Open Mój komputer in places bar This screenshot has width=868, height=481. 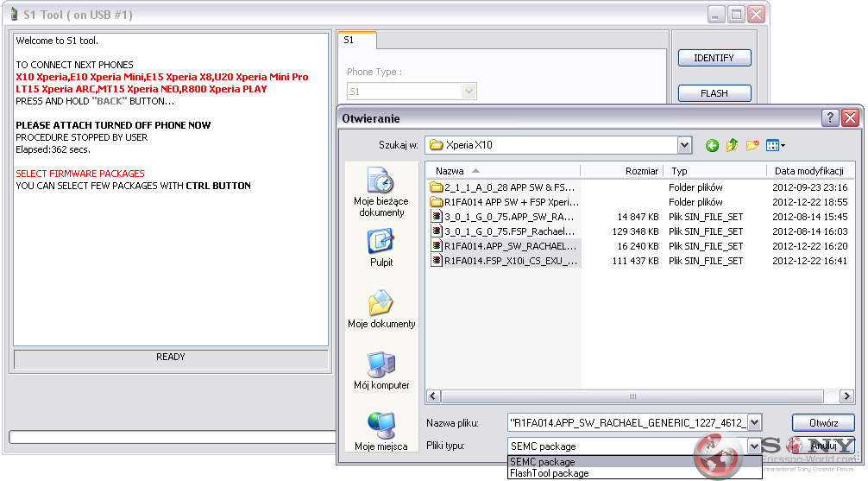(381, 370)
